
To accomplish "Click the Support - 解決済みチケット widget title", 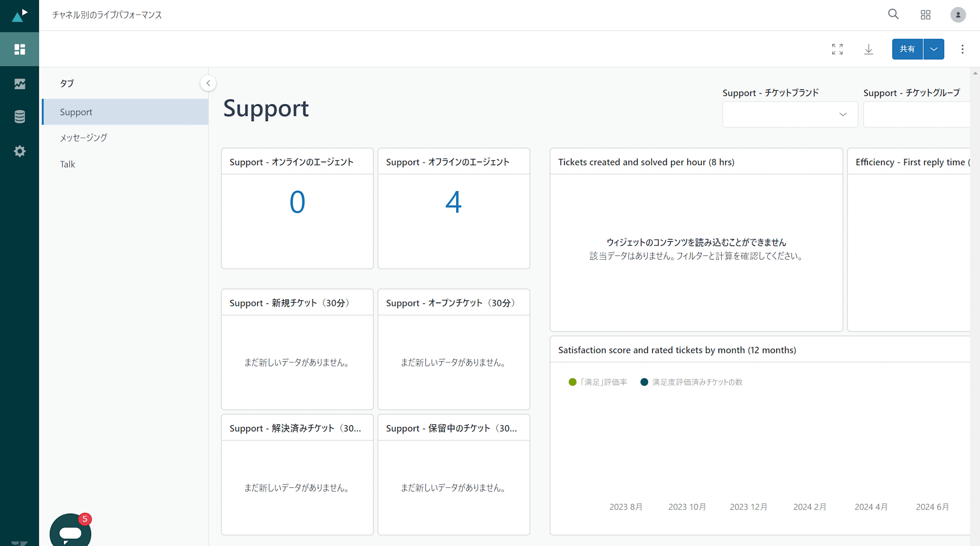I will click(295, 428).
